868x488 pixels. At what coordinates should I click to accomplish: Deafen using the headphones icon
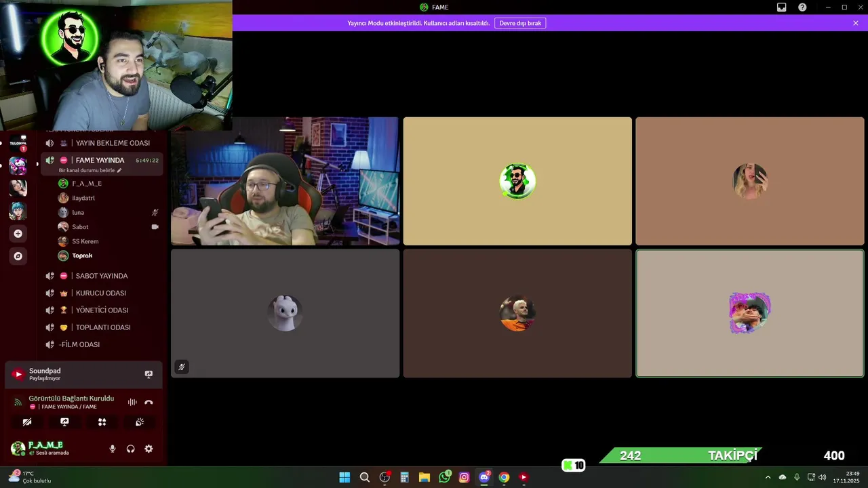(130, 449)
